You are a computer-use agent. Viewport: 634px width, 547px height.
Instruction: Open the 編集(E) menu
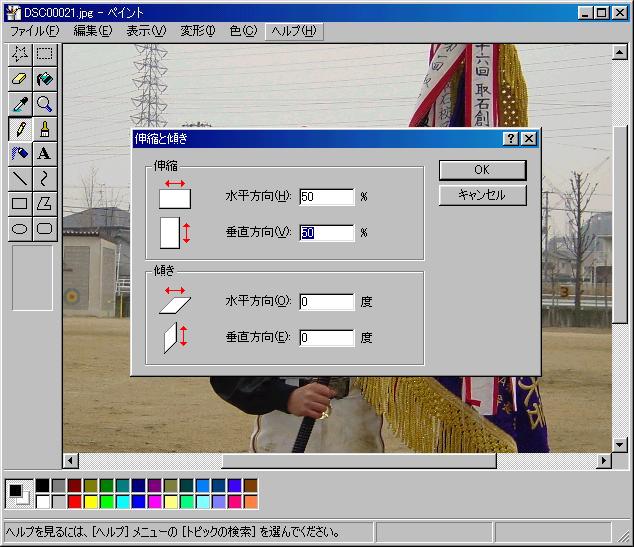pos(93,31)
